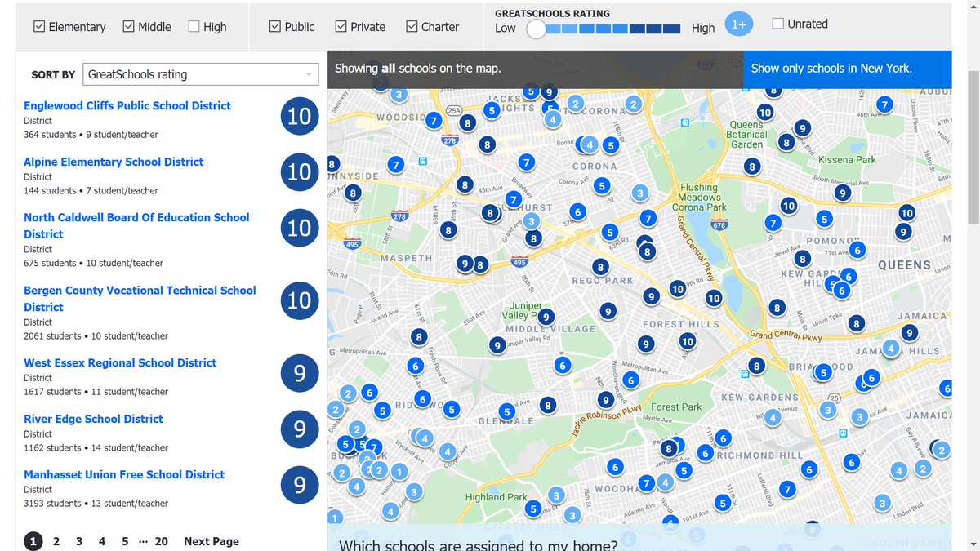Open River Edge School District link
Viewport: 980px width, 551px height.
click(x=93, y=419)
